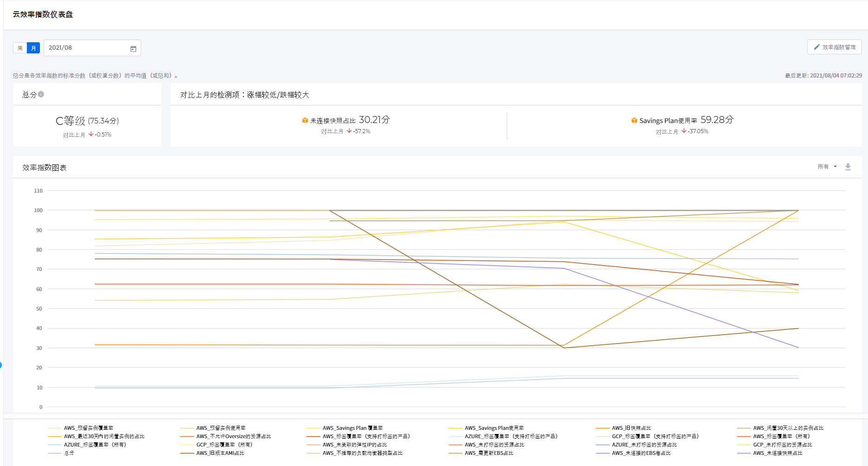Toggle AWS_未连接快照占比 legend series
The width and height of the screenshot is (868, 466).
pyautogui.click(x=777, y=453)
